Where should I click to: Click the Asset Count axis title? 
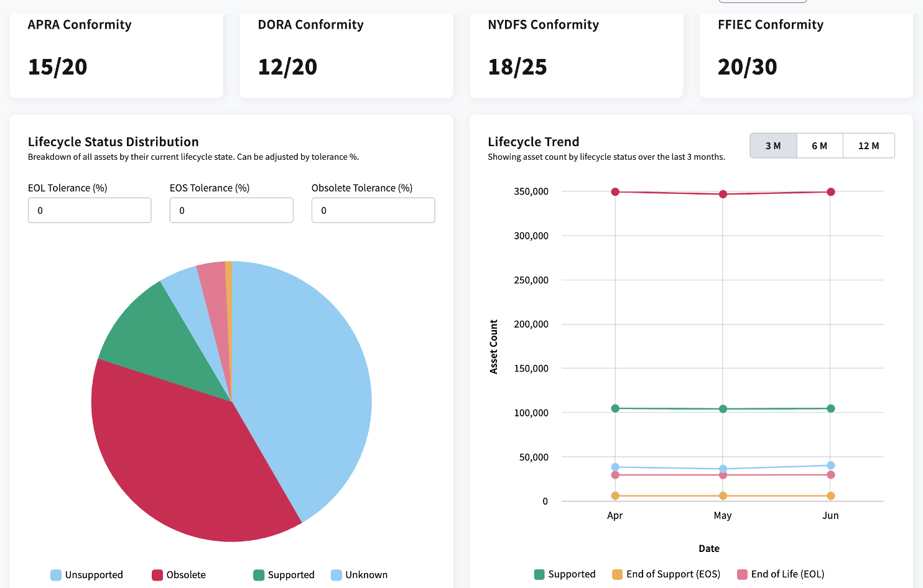494,347
